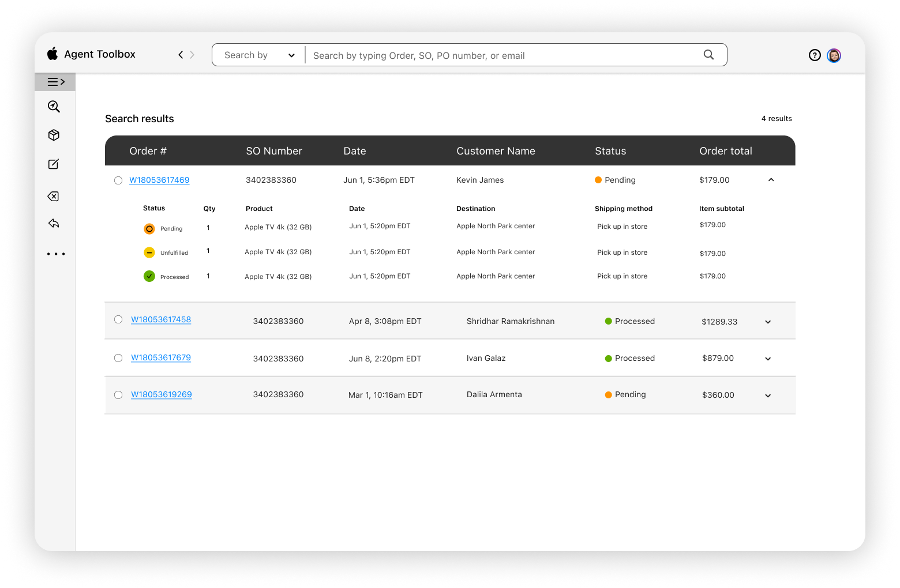
Task: Expand the sidebar menu toggle icon
Action: click(55, 82)
